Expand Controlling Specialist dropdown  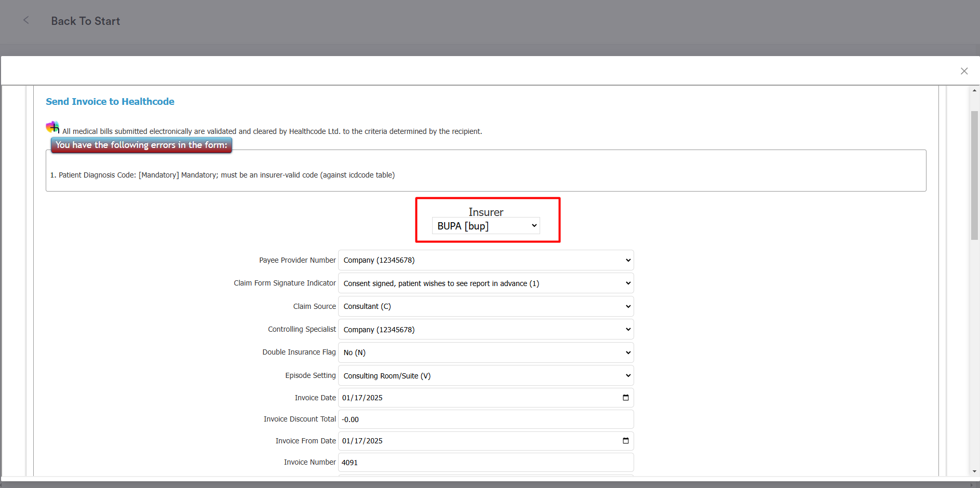coord(486,330)
